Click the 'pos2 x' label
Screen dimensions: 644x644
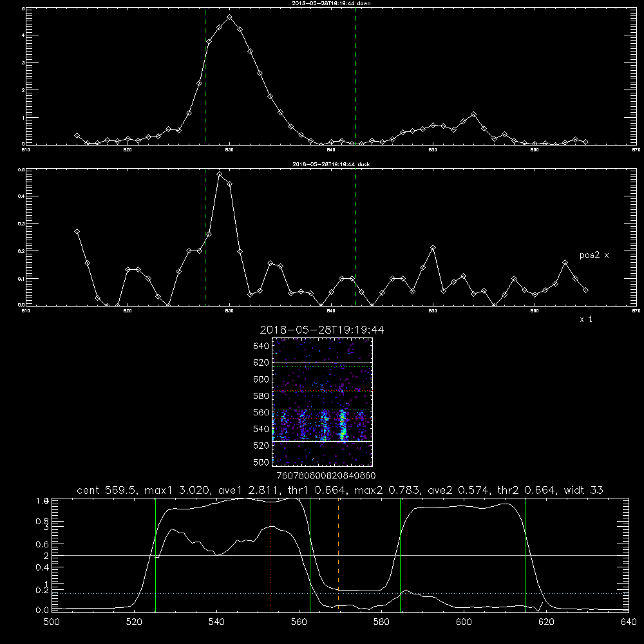(594, 255)
